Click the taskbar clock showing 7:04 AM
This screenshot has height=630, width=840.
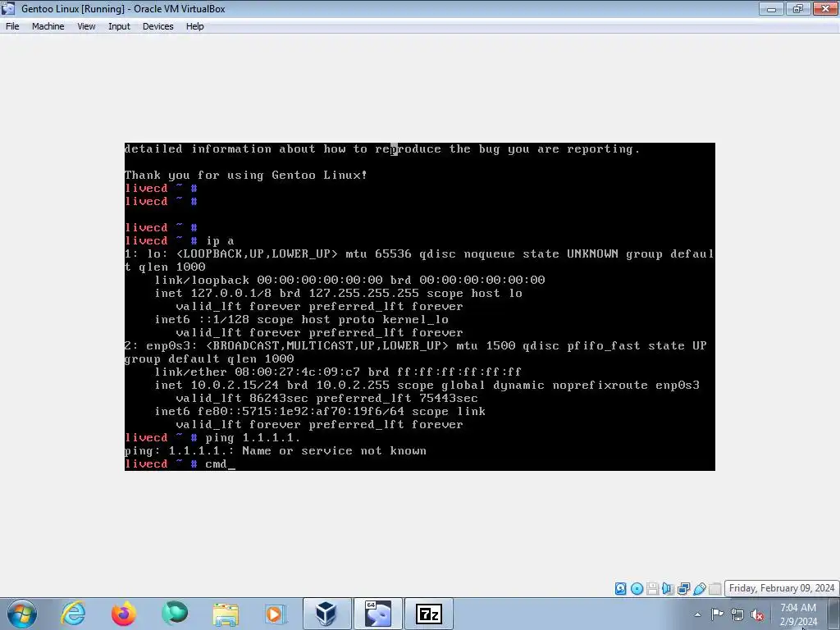pyautogui.click(x=798, y=614)
